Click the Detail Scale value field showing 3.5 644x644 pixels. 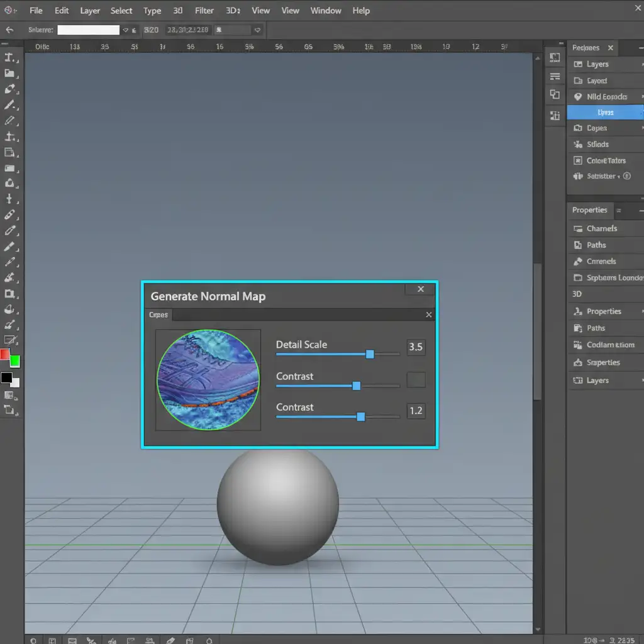pos(416,347)
